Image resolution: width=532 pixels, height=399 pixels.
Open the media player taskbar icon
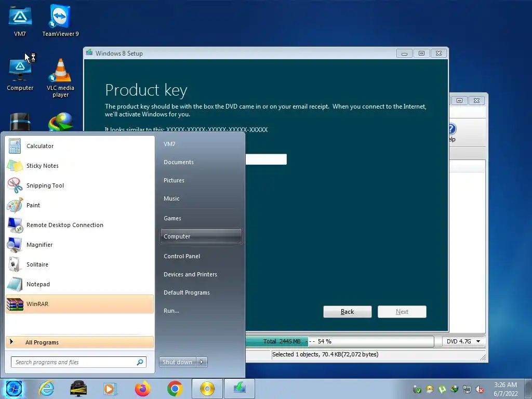[x=110, y=389]
